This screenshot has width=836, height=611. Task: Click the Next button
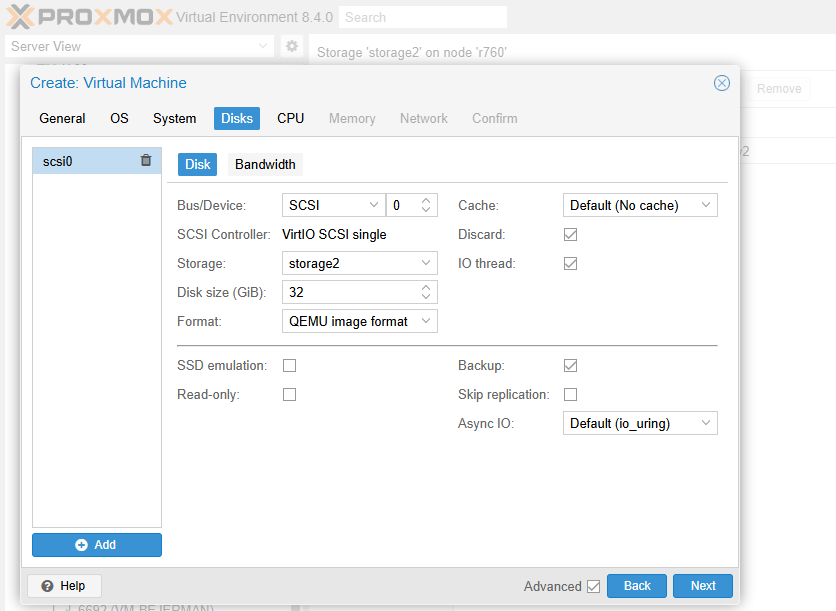pyautogui.click(x=703, y=586)
